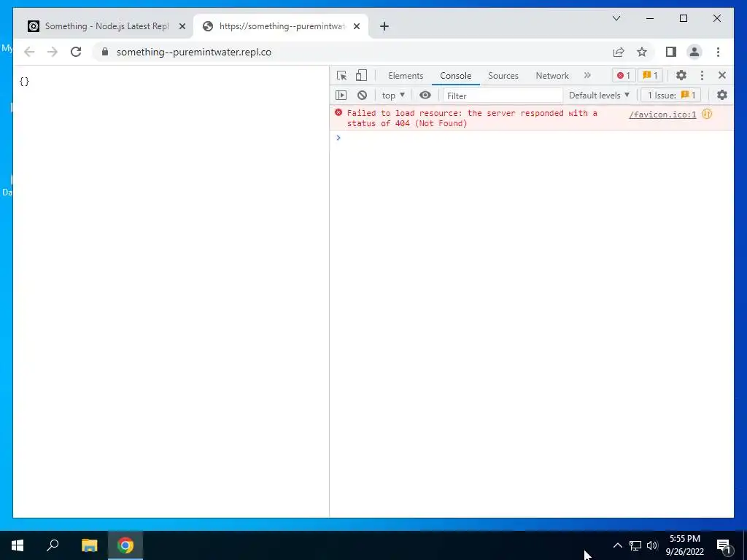
Task: Click the {} page content text
Action: point(24,82)
